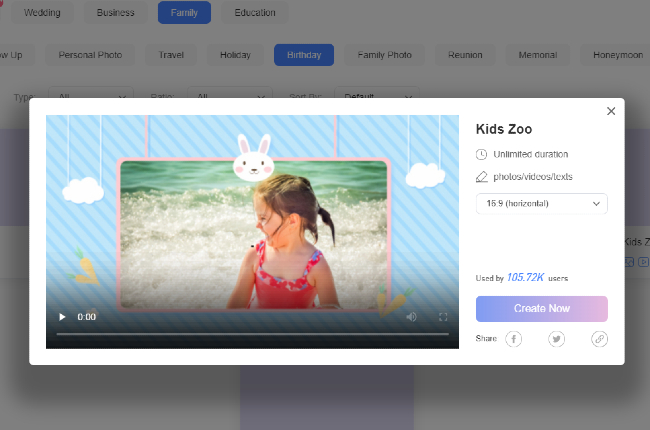Mute the video with the speaker icon
Viewport: 650px width, 430px height.
[411, 317]
